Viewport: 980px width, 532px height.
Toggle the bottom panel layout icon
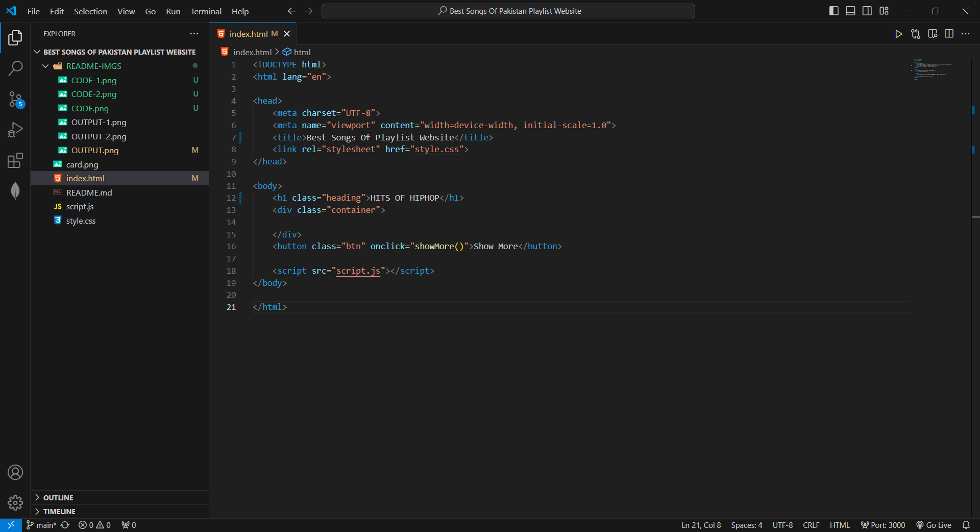click(x=850, y=11)
